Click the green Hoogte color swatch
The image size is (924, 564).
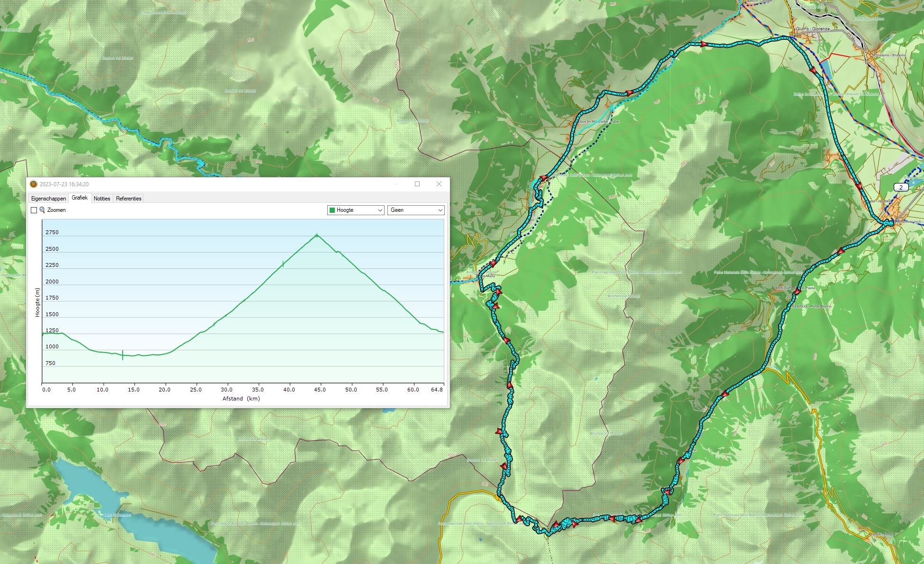coord(332,210)
